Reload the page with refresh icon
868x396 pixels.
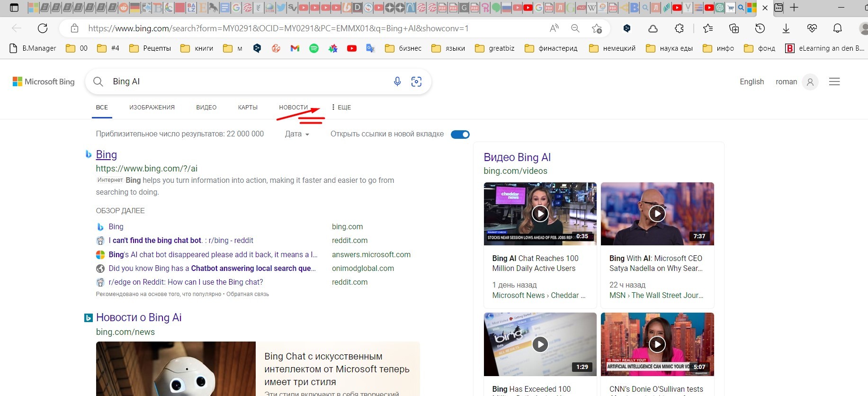[x=43, y=28]
